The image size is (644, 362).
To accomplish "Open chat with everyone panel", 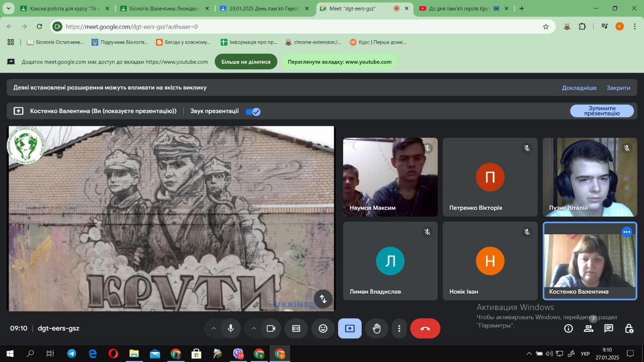I will (x=609, y=328).
